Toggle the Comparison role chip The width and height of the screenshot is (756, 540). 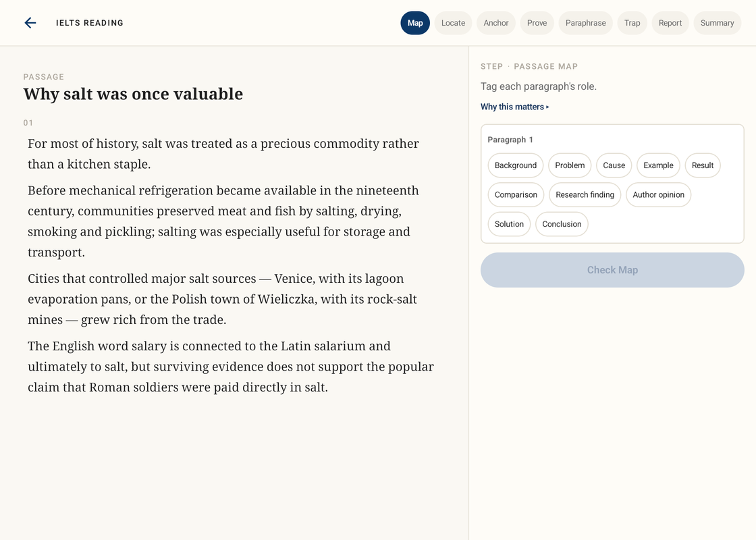coord(516,195)
